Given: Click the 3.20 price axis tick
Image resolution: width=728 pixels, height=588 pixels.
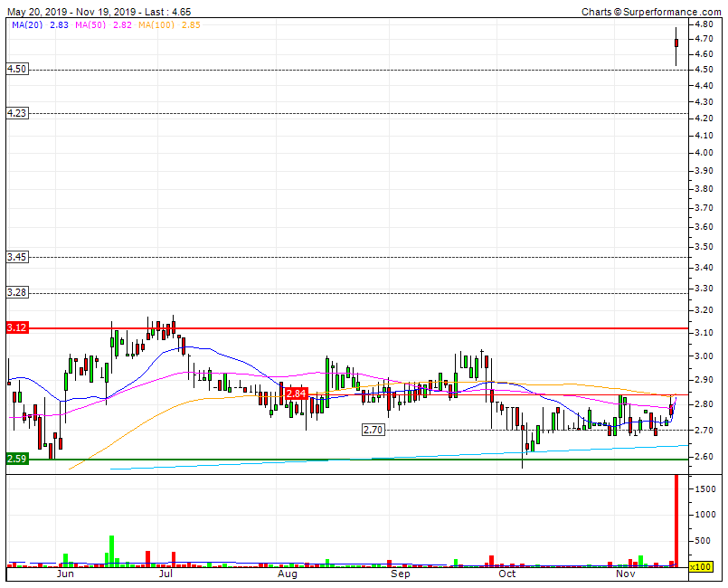Looking at the screenshot, I should tap(704, 309).
